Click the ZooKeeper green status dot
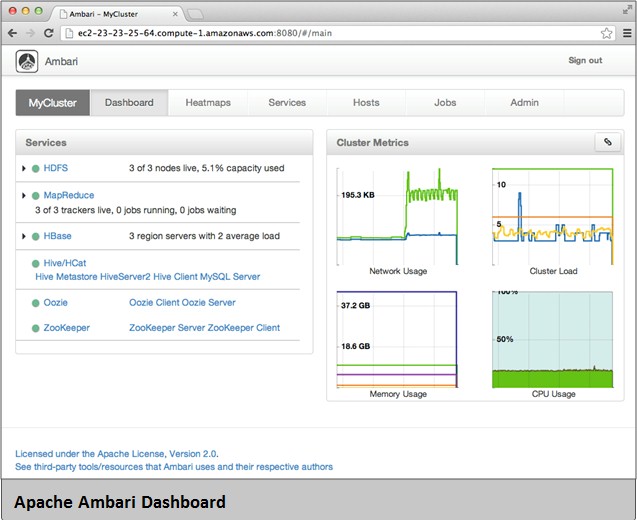637x520 pixels. tap(36, 328)
